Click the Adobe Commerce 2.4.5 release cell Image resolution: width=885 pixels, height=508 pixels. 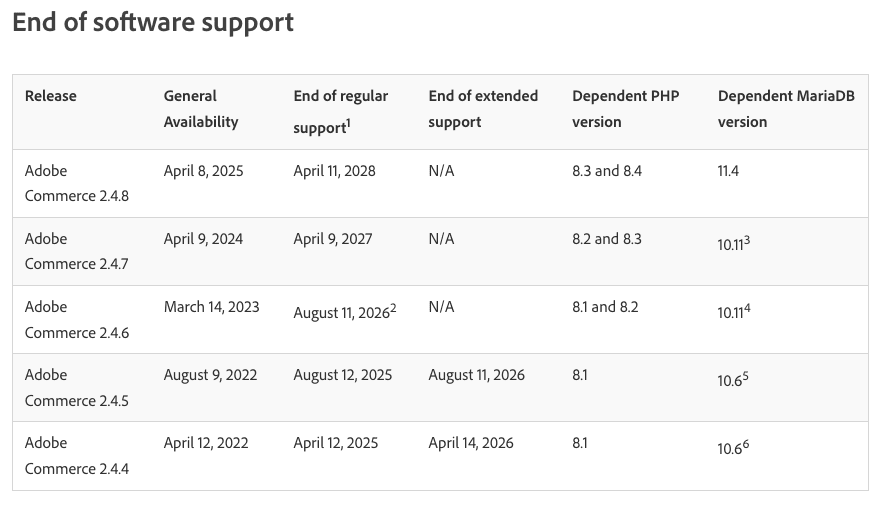click(77, 387)
